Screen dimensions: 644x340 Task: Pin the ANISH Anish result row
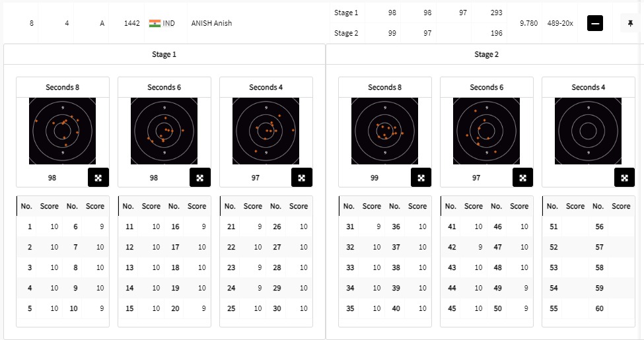pos(631,23)
